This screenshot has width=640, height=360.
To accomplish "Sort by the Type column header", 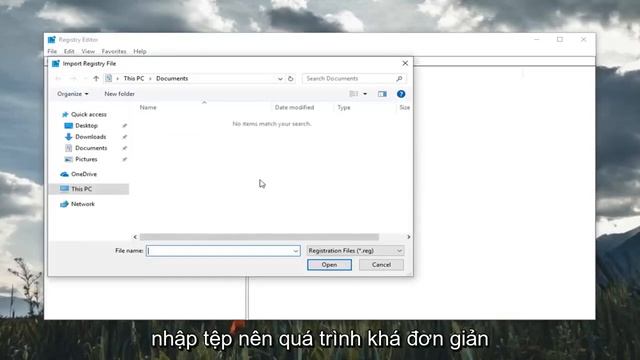I will [344, 107].
